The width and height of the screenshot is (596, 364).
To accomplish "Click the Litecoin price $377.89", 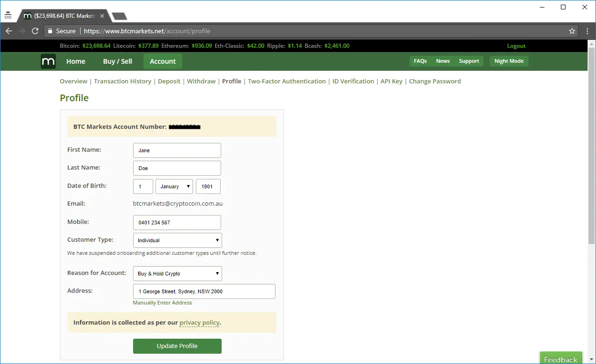I will coord(149,46).
